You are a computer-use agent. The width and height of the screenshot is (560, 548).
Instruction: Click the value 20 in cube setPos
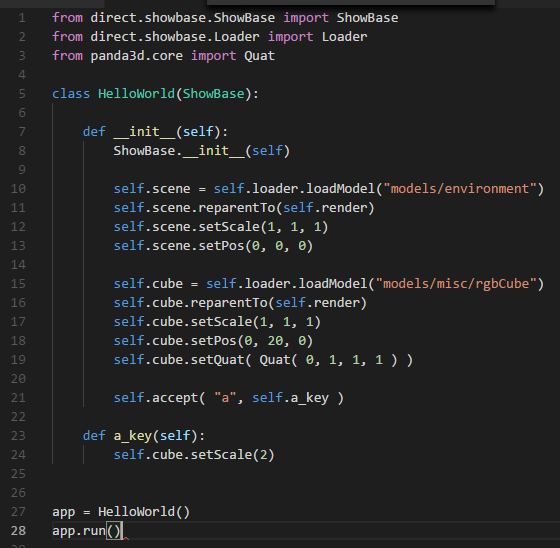click(x=275, y=341)
